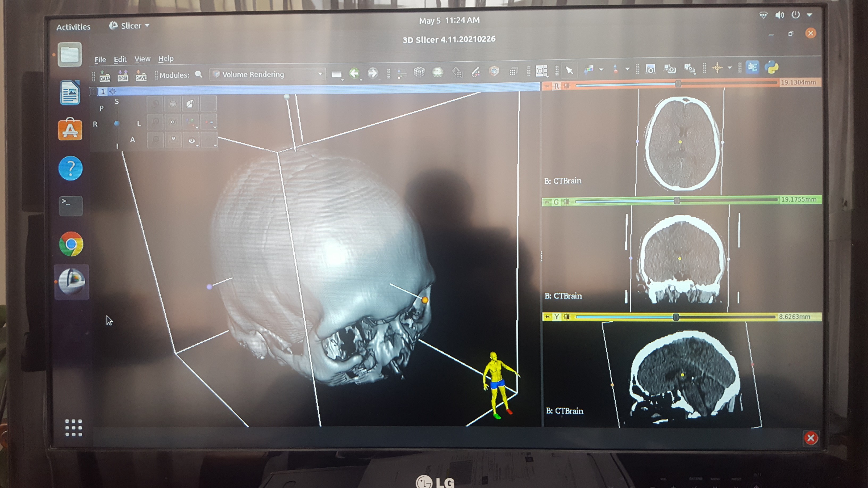Expand the module history dropdown
Image resolution: width=868 pixels, height=488 pixels.
pos(337,74)
